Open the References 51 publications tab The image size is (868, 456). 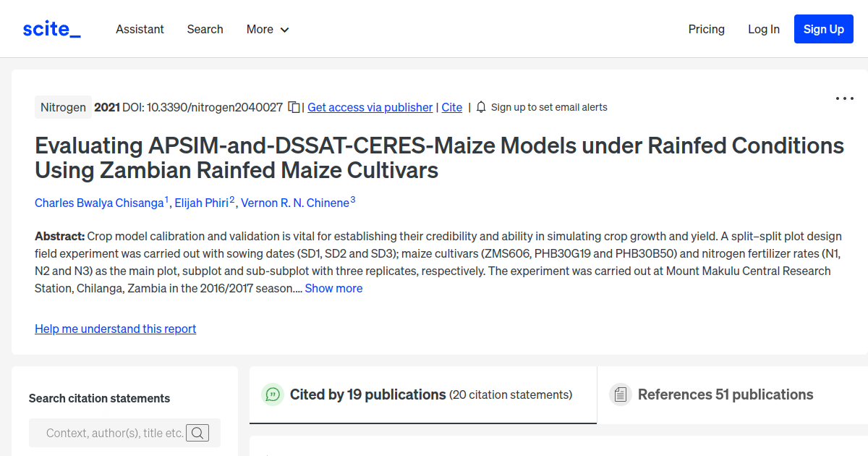pos(726,394)
